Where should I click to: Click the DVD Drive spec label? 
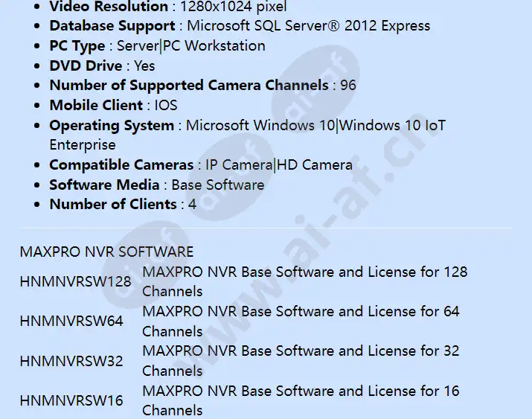tap(85, 65)
